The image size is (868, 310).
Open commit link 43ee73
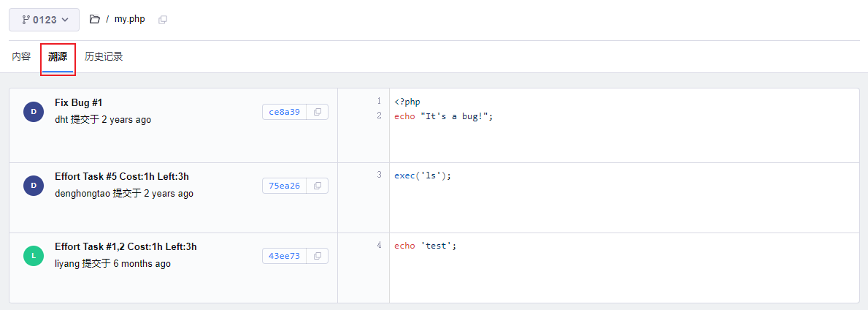click(285, 256)
